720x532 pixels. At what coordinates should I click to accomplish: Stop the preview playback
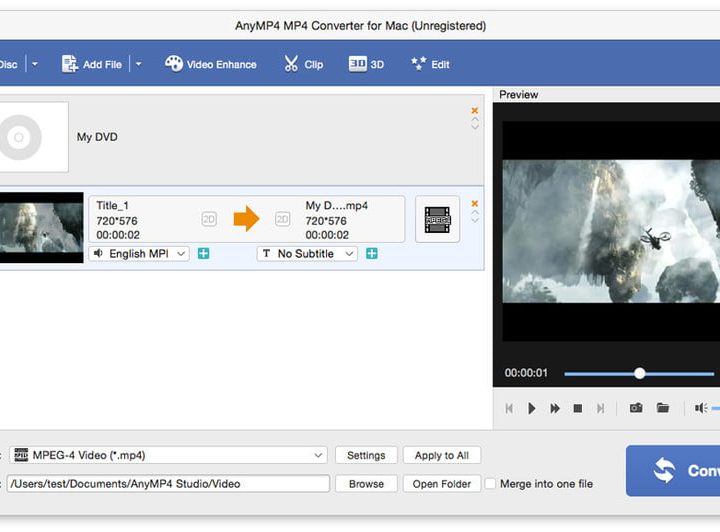pos(578,408)
